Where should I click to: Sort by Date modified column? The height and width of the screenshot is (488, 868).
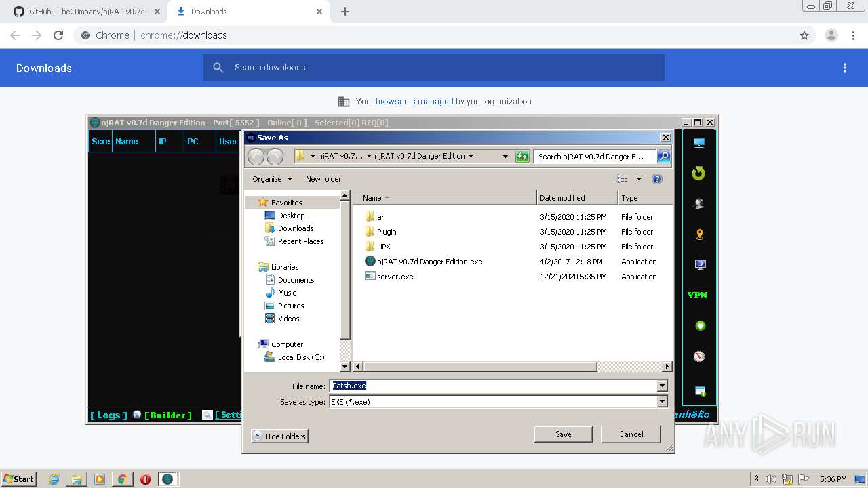(x=577, y=198)
